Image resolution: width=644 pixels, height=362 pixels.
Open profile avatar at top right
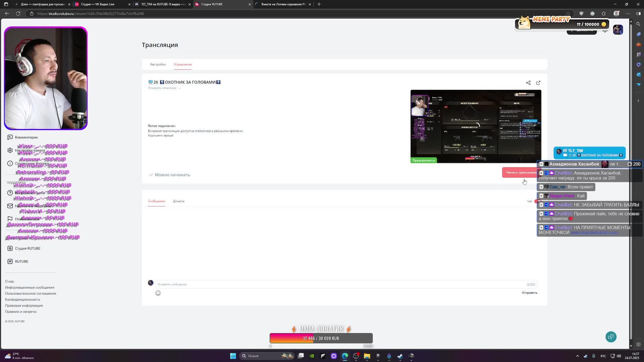coord(618,30)
